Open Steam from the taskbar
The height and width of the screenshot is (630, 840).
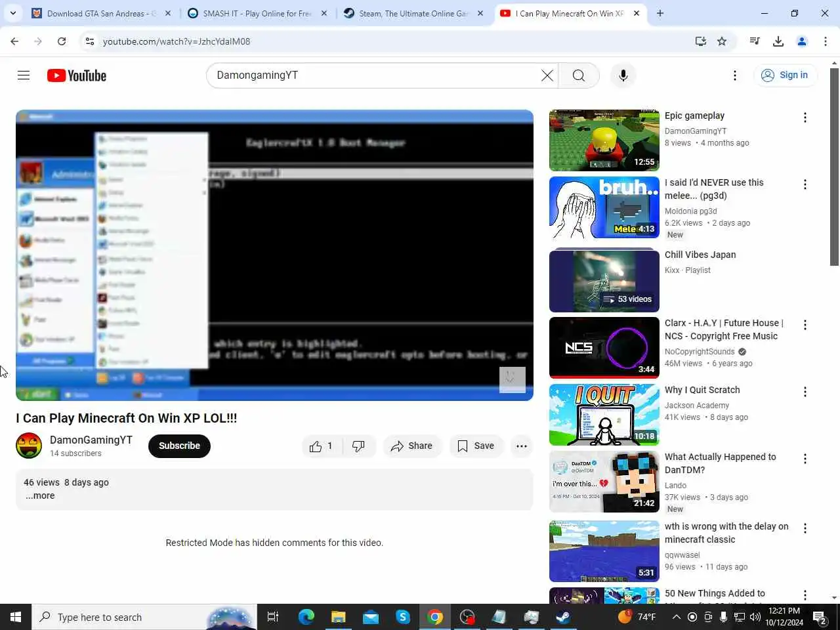(563, 617)
